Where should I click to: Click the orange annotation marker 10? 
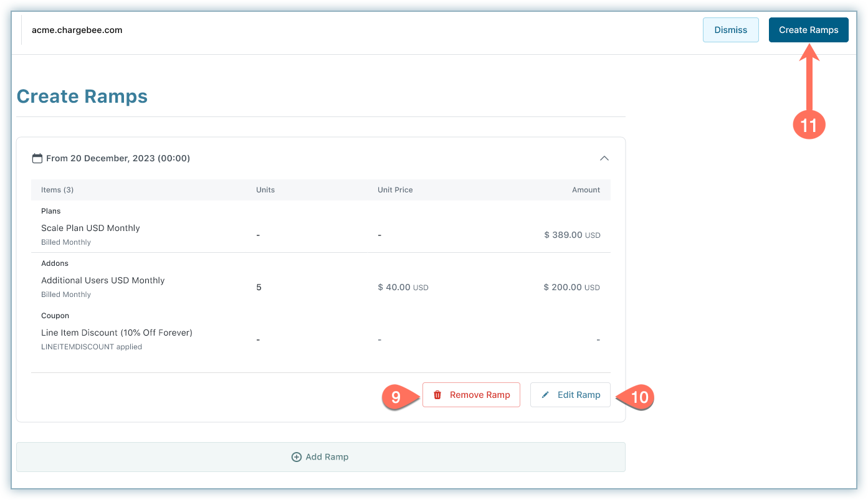(639, 397)
